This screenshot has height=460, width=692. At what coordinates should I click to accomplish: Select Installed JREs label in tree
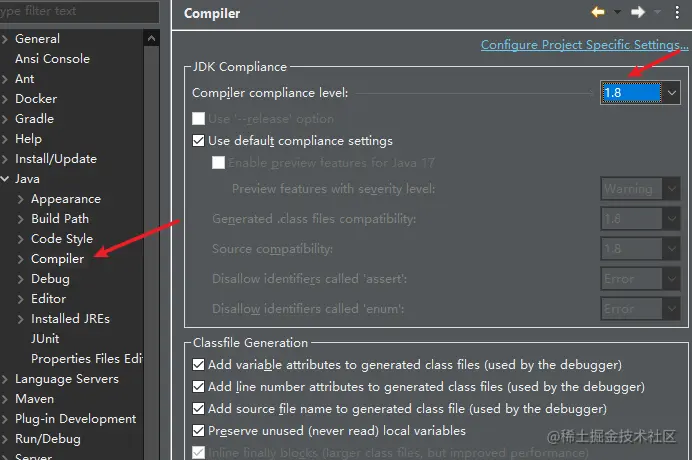tap(70, 319)
